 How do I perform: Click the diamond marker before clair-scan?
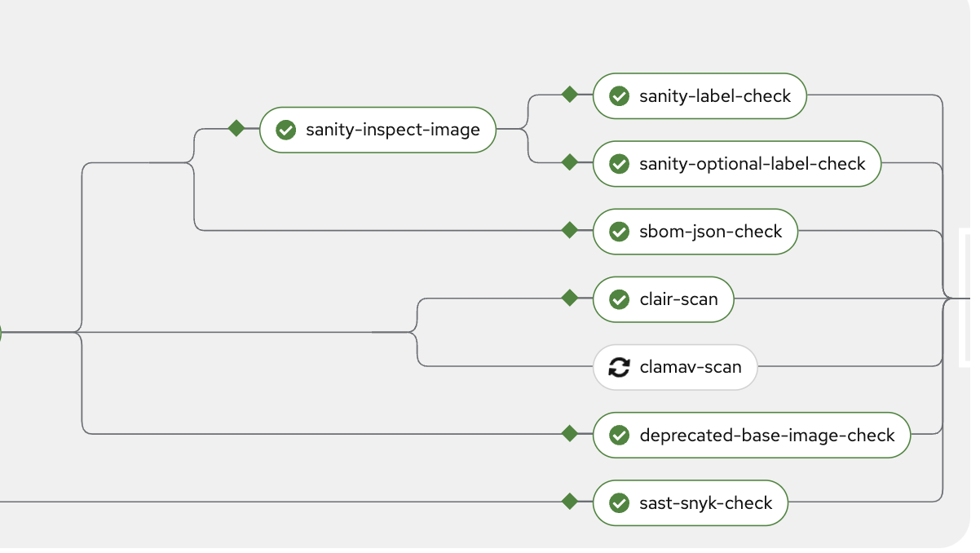[x=570, y=298]
